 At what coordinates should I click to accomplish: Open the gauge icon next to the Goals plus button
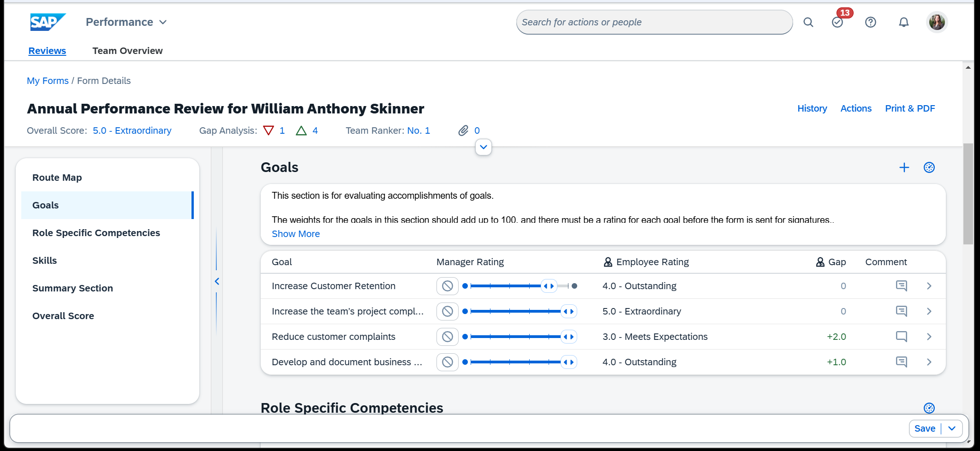point(929,167)
